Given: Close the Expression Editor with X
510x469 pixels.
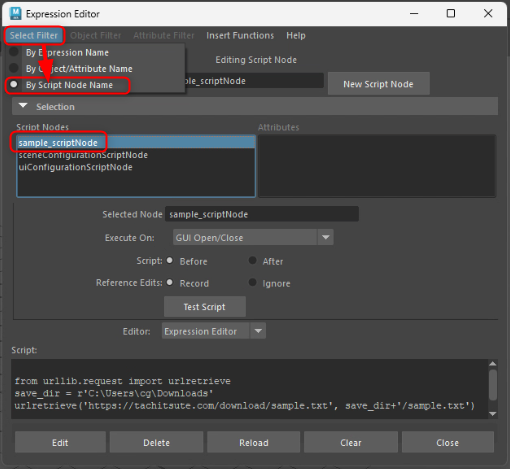Looking at the screenshot, I should tap(488, 14).
